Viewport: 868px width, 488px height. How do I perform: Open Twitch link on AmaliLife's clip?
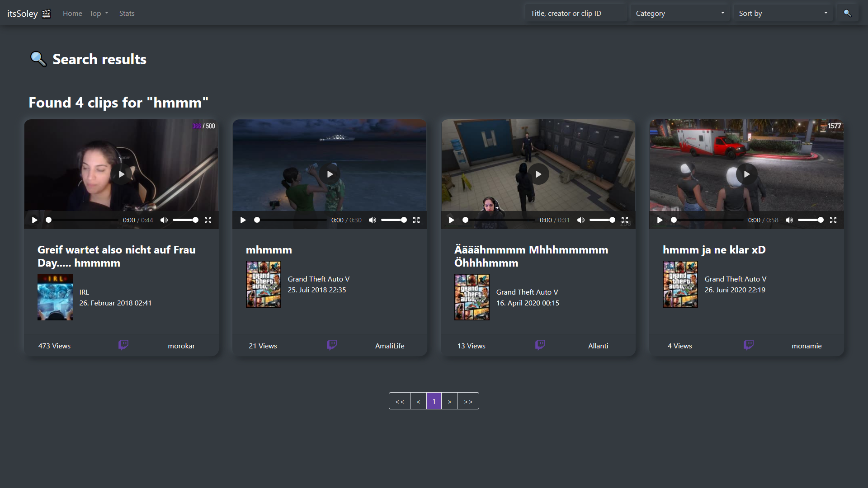click(332, 345)
